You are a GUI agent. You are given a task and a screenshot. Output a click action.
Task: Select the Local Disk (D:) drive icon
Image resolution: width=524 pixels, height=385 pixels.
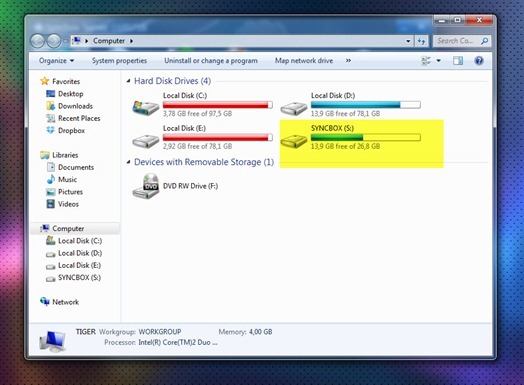coord(293,108)
